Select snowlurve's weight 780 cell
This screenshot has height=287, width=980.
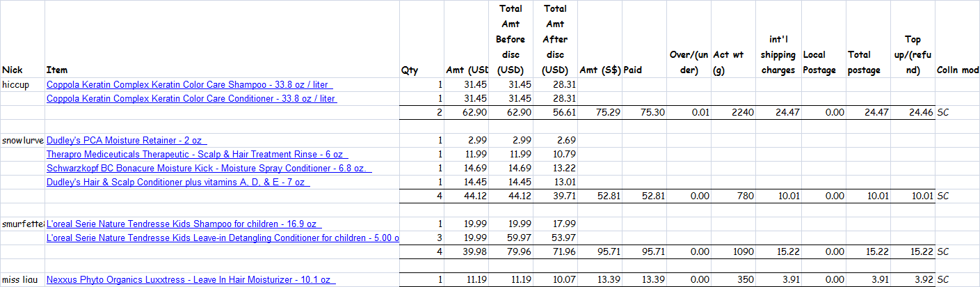(x=733, y=196)
